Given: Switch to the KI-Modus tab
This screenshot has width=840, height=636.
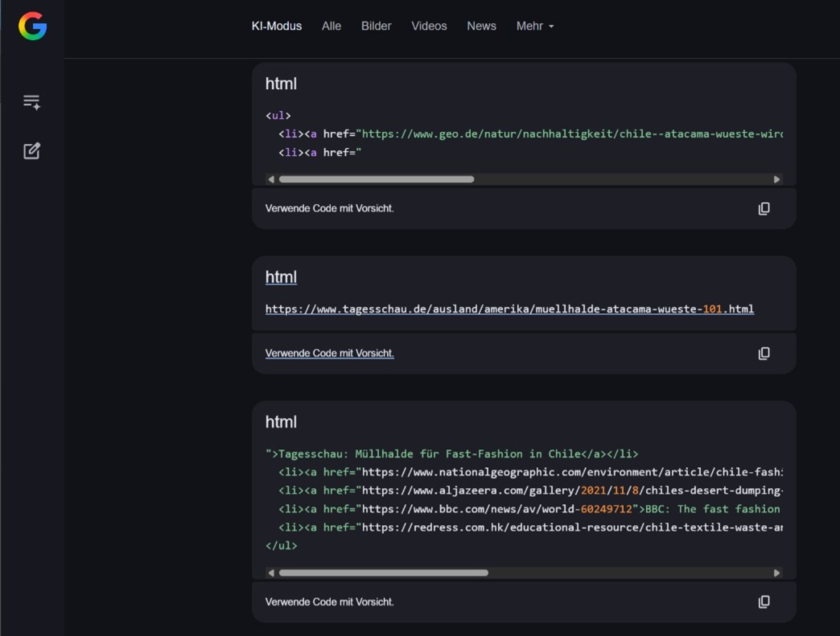Looking at the screenshot, I should (x=277, y=26).
